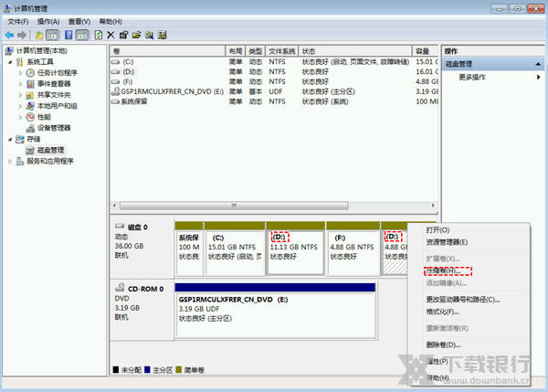548x392 pixels.
Task: Choose 格式化(F)... from context menu
Action: click(442, 312)
